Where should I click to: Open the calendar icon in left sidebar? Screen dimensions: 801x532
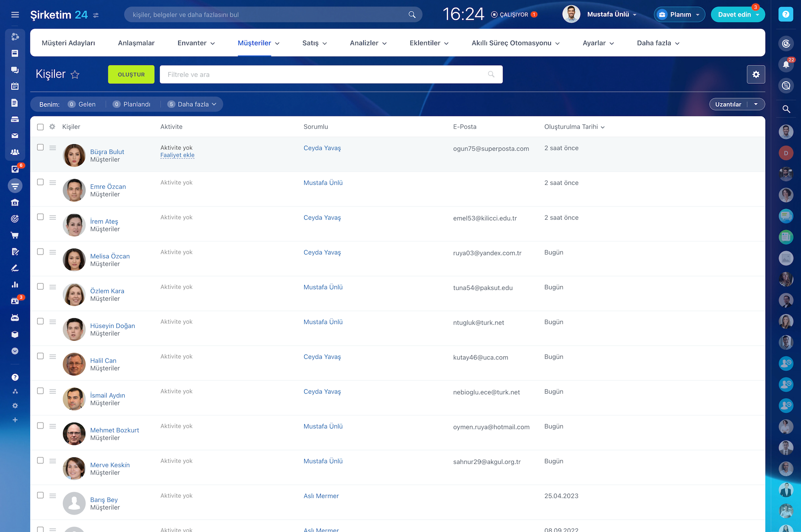15,86
